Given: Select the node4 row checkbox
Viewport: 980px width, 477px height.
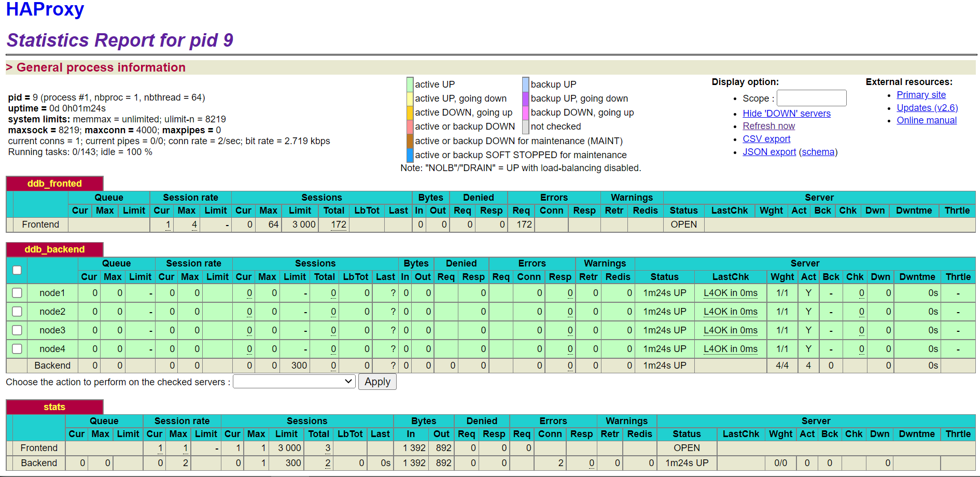Looking at the screenshot, I should pyautogui.click(x=17, y=349).
